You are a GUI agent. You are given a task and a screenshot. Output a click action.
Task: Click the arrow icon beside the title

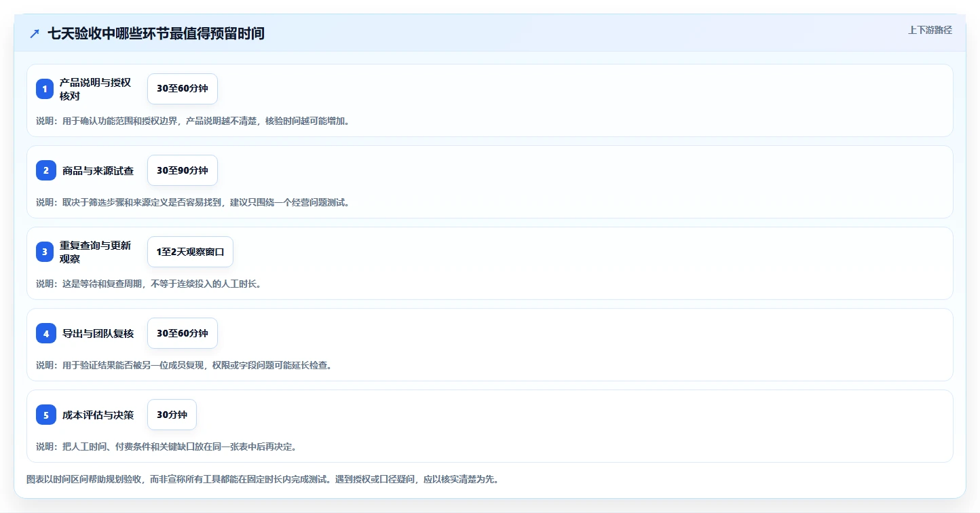coord(35,34)
